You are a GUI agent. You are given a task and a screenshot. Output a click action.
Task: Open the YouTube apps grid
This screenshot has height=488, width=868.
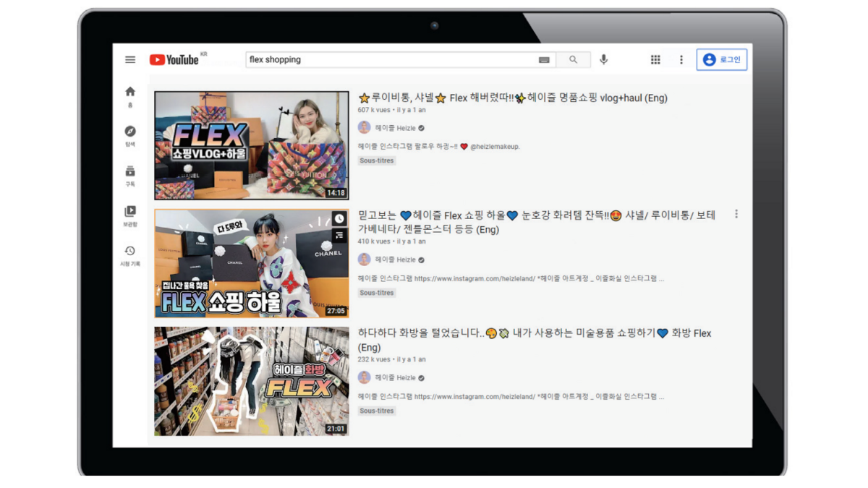655,60
